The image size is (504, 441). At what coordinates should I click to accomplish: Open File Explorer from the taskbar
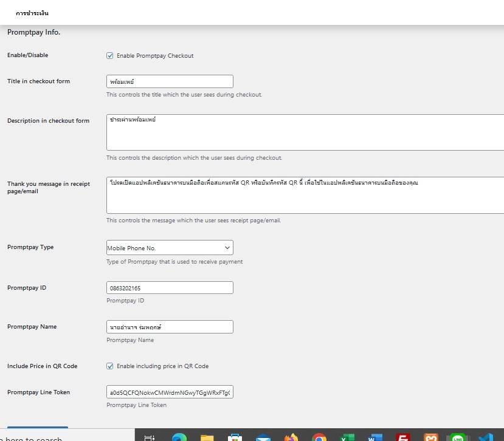(207, 437)
